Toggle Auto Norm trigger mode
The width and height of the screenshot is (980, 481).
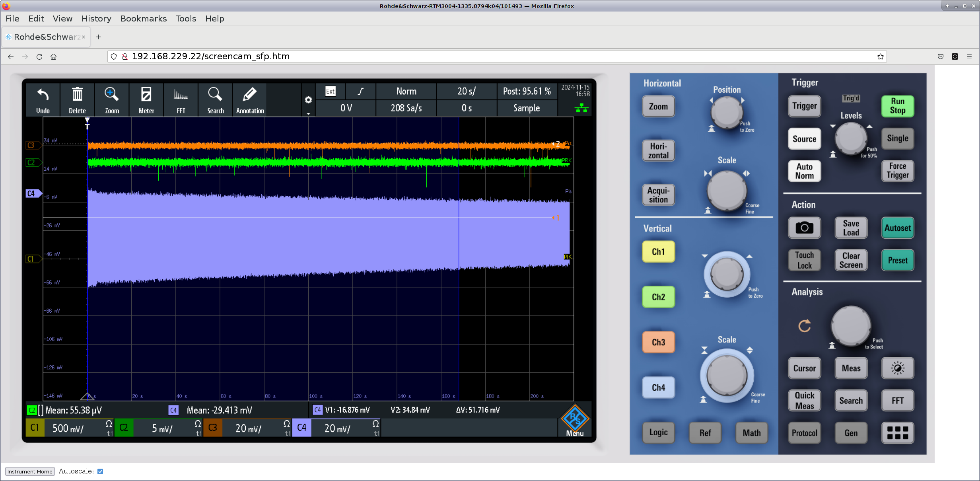pyautogui.click(x=804, y=171)
